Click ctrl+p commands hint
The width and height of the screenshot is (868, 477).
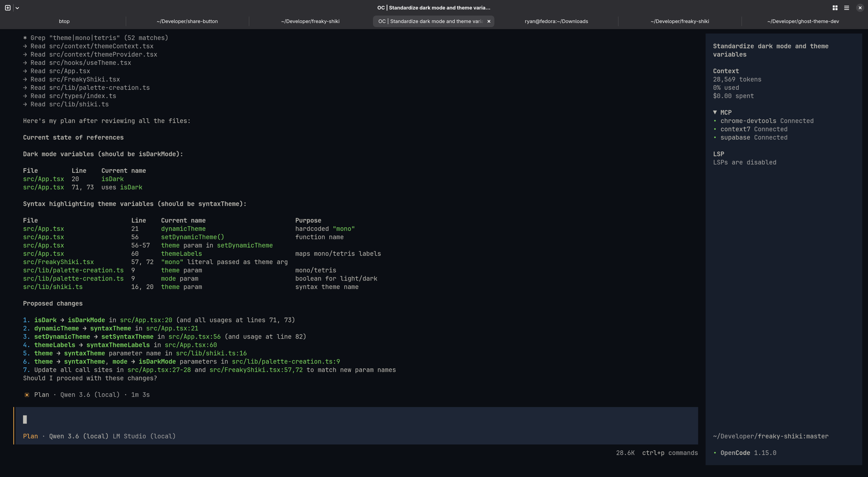(x=670, y=453)
